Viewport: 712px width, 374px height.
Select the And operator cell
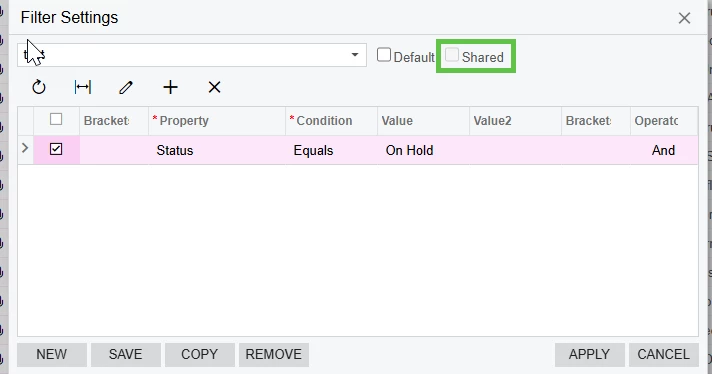664,150
